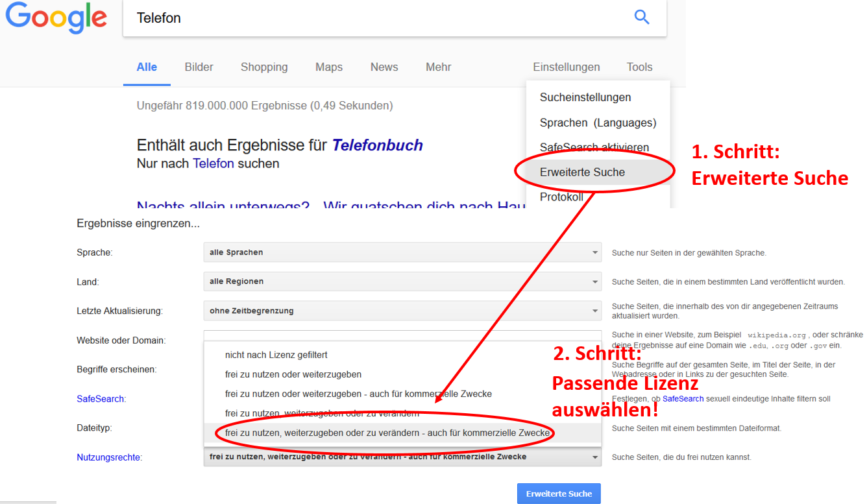Click the Sprache: label

coord(95,253)
